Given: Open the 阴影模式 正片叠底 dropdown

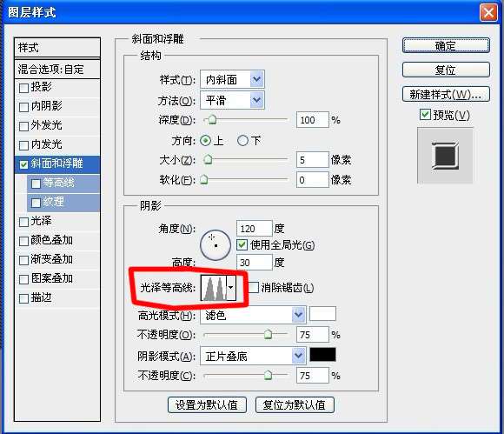Looking at the screenshot, I should [253, 356].
